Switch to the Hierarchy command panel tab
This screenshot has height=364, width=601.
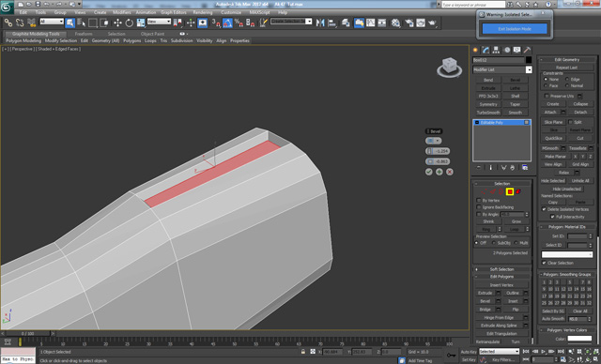pyautogui.click(x=497, y=50)
